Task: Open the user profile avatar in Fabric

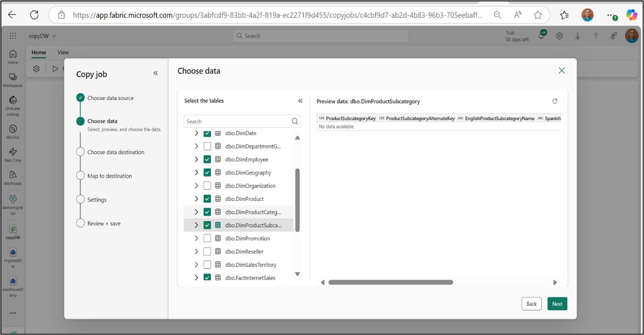Action: click(x=631, y=36)
